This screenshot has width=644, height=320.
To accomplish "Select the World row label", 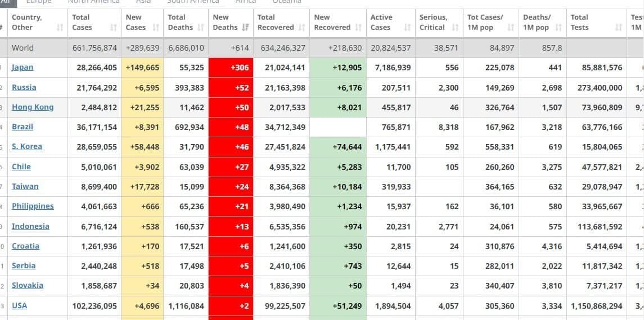I will [x=22, y=48].
